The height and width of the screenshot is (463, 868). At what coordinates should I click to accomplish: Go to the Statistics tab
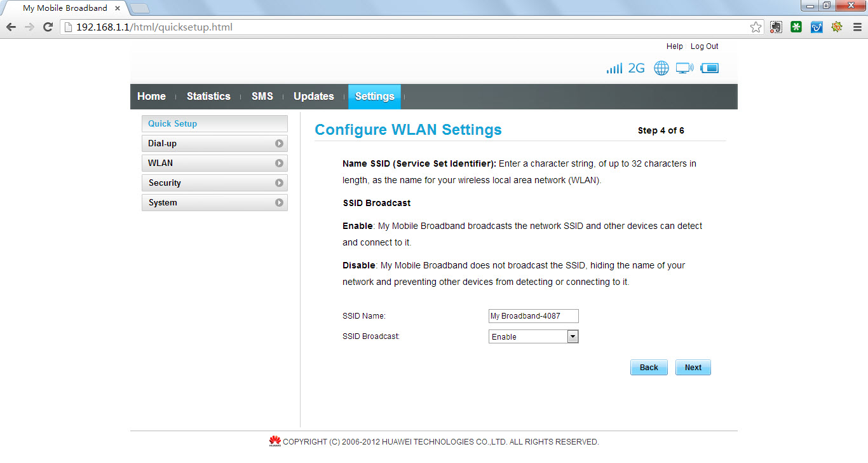pos(208,97)
